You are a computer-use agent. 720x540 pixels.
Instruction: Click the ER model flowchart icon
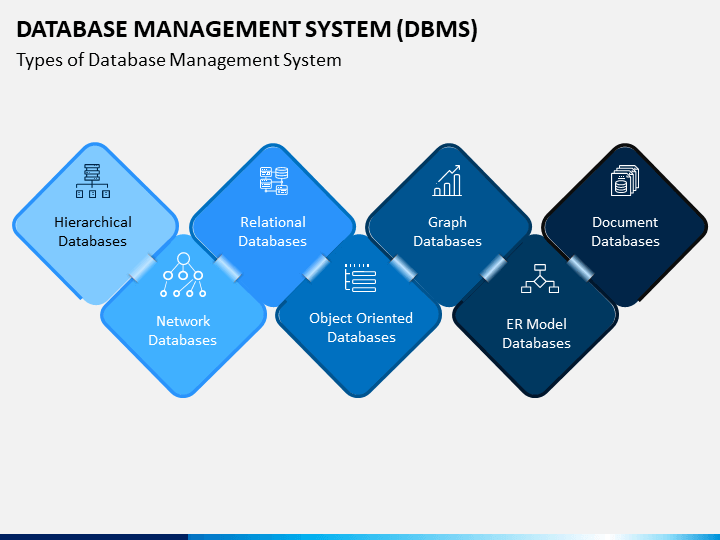(x=540, y=278)
